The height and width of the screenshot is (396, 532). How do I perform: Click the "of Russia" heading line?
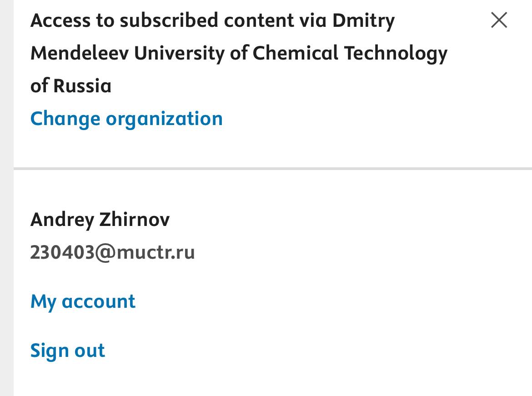pyautogui.click(x=70, y=86)
